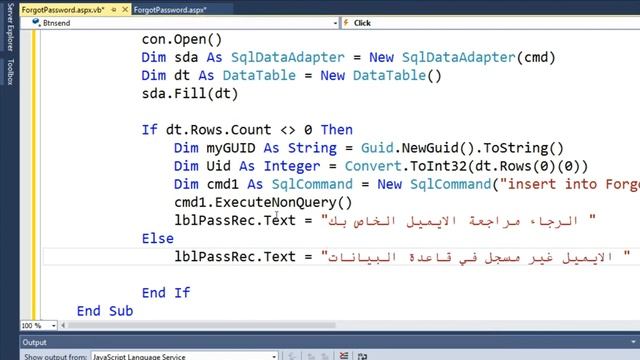Image resolution: width=640 pixels, height=360 pixels.
Task: Click the Arabic string after Else
Action: 476,257
